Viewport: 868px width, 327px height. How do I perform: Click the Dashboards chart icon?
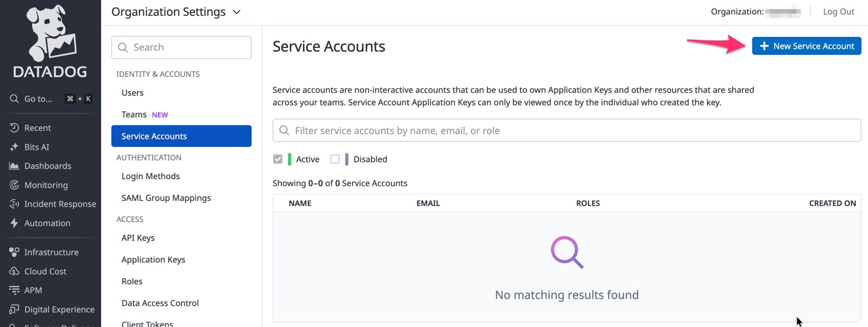(x=14, y=166)
